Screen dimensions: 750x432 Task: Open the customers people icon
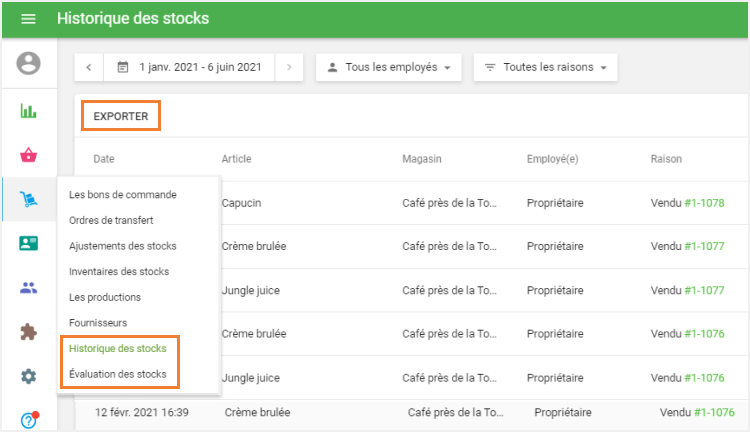[x=29, y=288]
